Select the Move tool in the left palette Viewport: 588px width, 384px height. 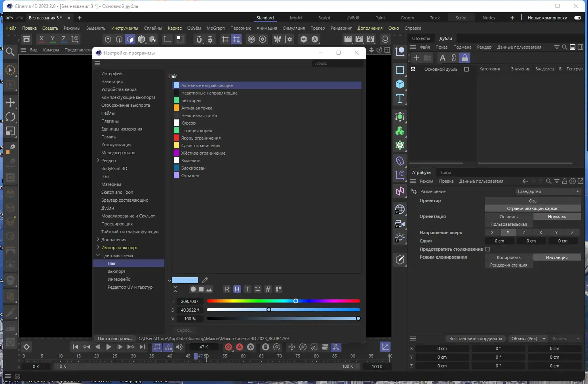[10, 102]
